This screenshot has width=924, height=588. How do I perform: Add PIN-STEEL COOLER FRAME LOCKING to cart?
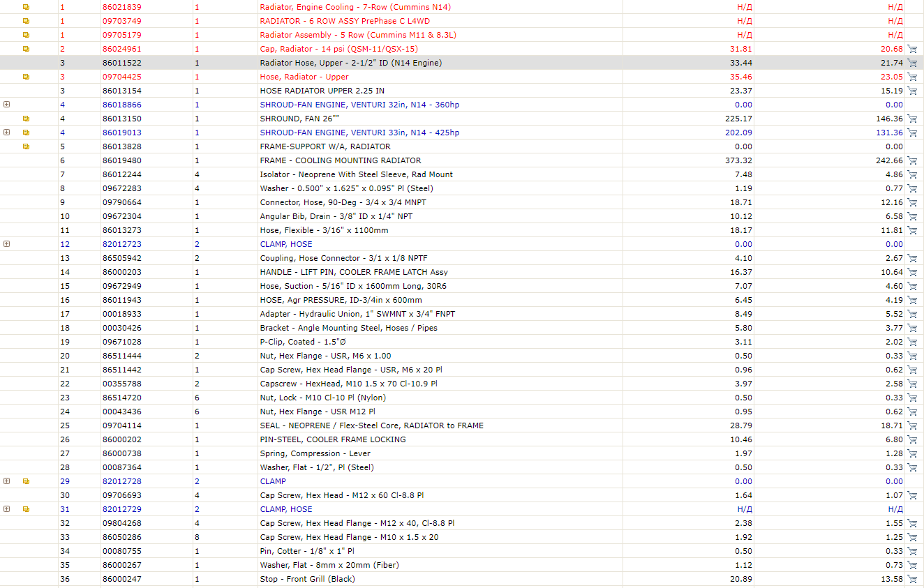912,439
